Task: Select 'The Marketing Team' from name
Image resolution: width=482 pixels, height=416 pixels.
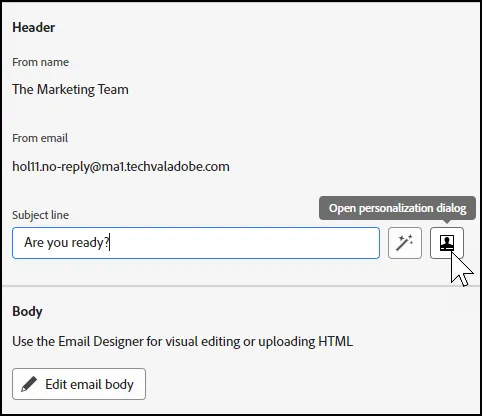Action: (x=70, y=89)
